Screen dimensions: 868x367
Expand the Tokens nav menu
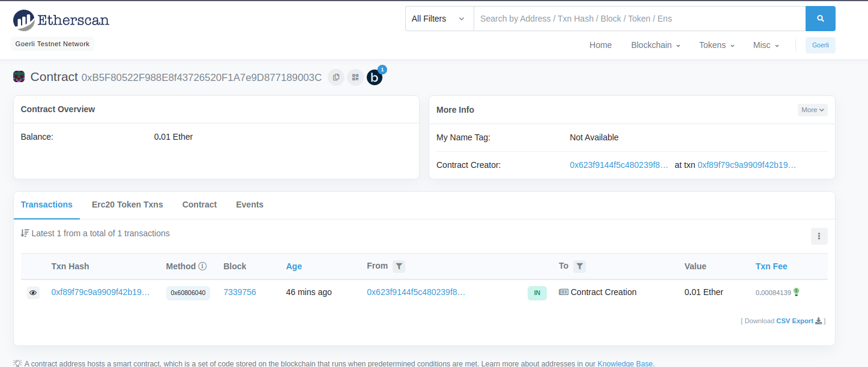point(717,45)
